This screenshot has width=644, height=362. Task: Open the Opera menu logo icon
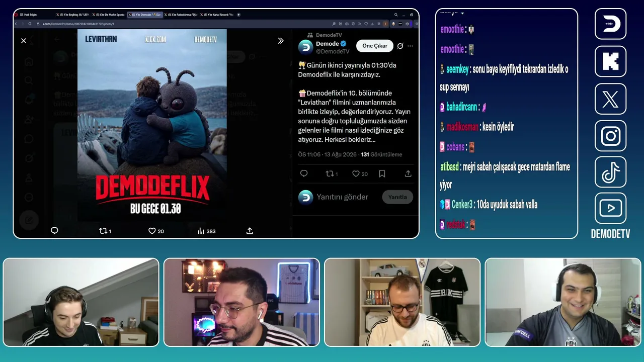17,15
